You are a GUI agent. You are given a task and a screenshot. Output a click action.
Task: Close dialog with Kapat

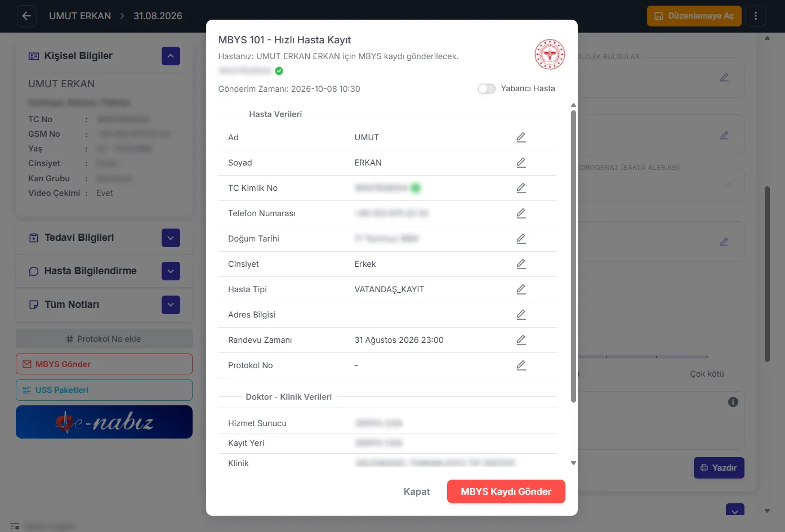(x=417, y=491)
